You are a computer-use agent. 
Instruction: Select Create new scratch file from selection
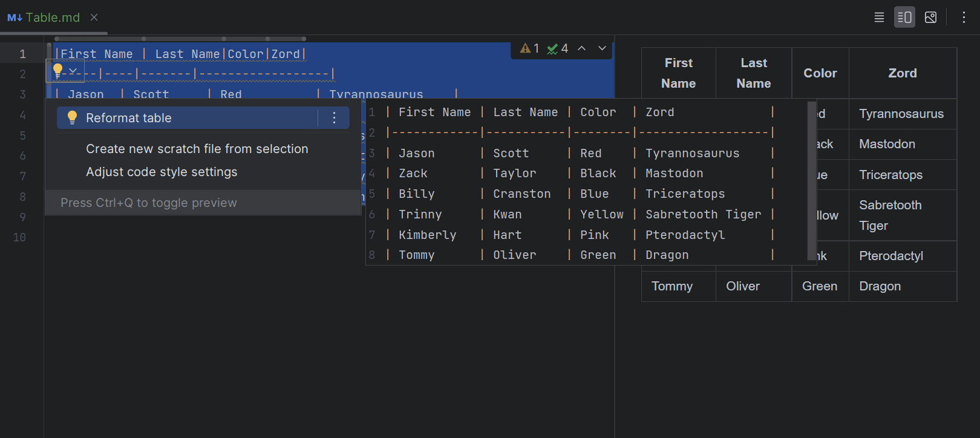197,149
